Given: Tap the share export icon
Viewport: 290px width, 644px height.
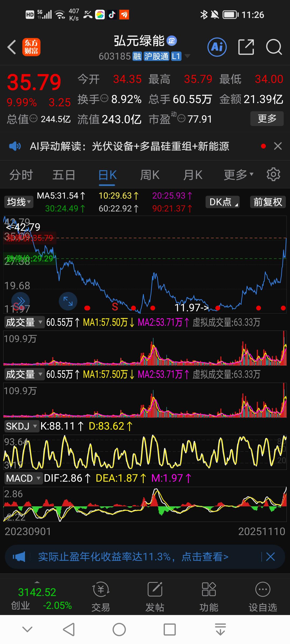Looking at the screenshot, I should pos(246,47).
